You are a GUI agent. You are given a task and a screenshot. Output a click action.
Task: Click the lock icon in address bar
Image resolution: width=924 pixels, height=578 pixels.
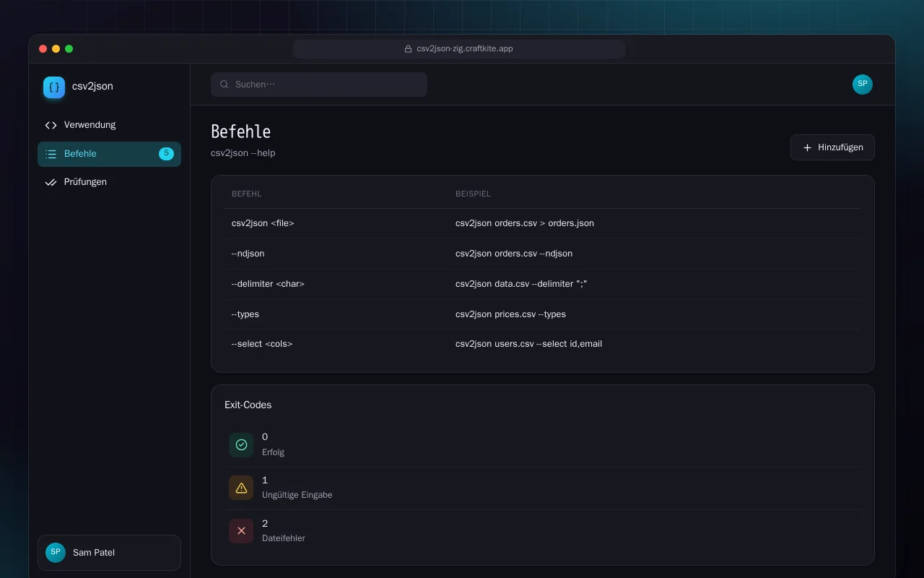(x=409, y=49)
